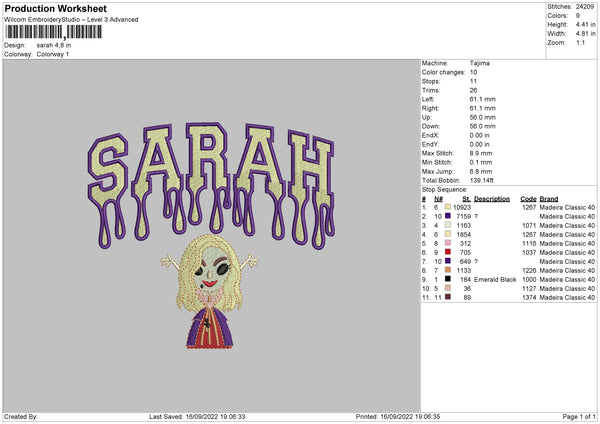The width and height of the screenshot is (600, 424).
Task: Click the barcode below the studio name
Action: point(55,31)
